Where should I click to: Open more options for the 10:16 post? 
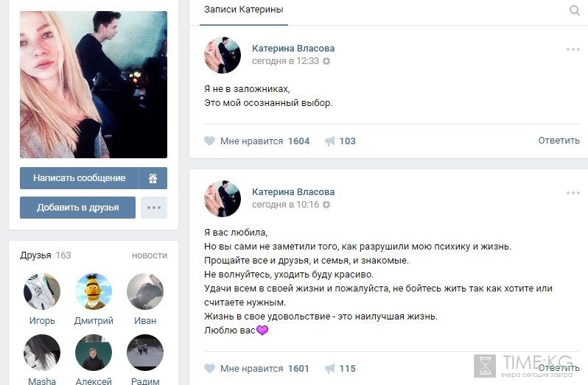(573, 193)
